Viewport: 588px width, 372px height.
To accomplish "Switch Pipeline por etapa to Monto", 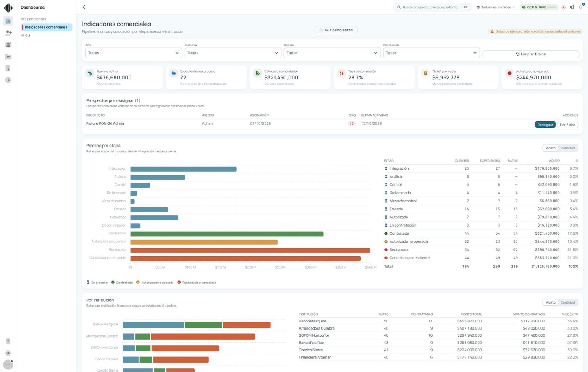I will (x=550, y=148).
